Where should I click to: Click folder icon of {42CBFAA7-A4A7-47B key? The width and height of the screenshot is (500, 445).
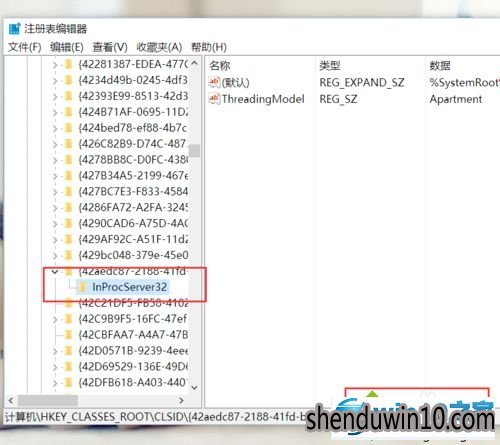[x=68, y=334]
